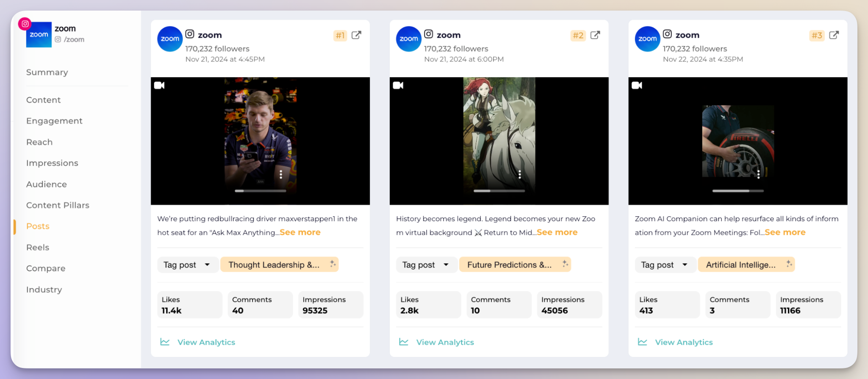This screenshot has height=379, width=868.
Task: Click Zoom logo in sidebar profile
Action: point(39,35)
